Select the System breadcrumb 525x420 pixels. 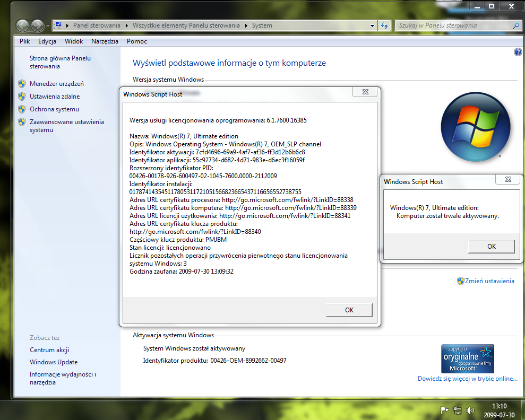pos(262,25)
